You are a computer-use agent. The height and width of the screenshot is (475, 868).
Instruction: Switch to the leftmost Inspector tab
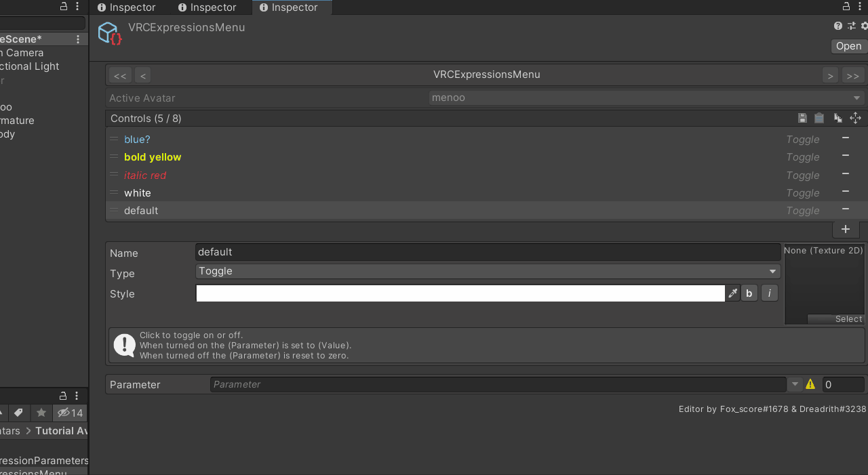[127, 7]
